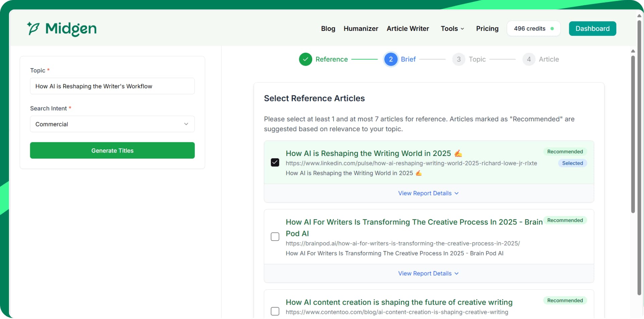This screenshot has width=644, height=319.
Task: Click the page vertical scrollbar thumb
Action: (633, 134)
